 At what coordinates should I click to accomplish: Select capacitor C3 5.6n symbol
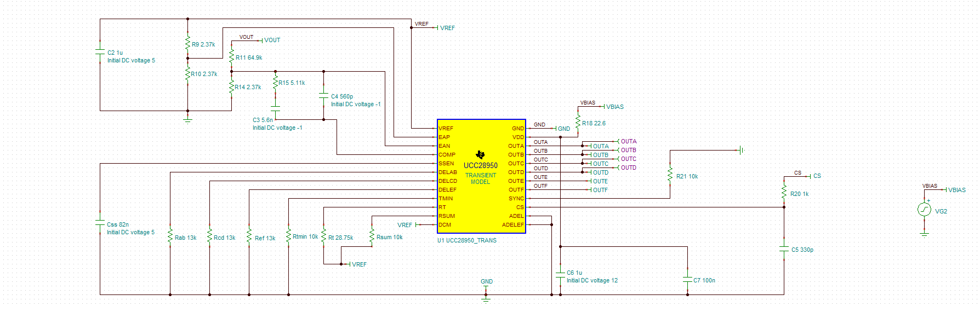275,109
